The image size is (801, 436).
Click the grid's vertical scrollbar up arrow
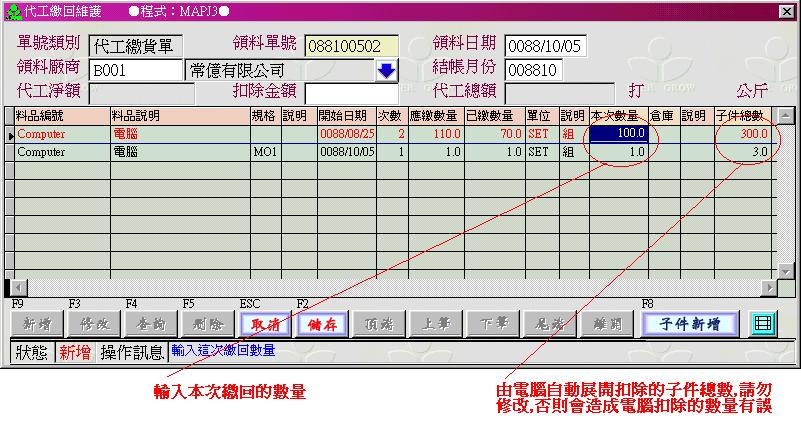coord(785,116)
